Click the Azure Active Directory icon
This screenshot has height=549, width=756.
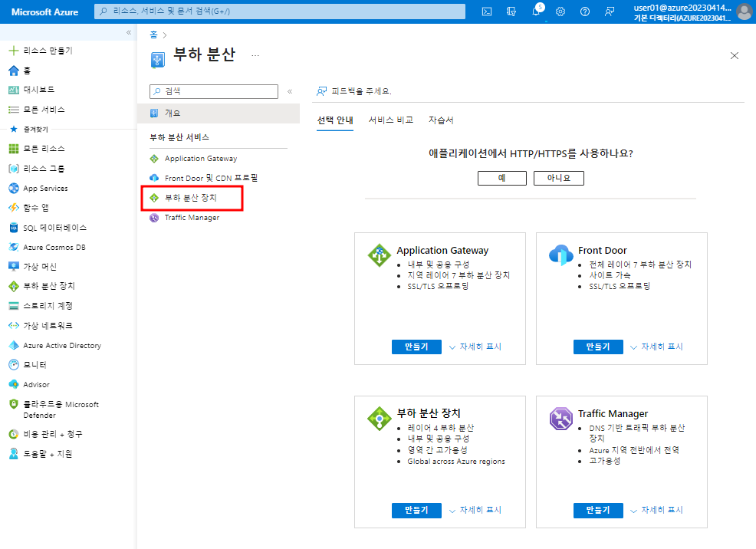tap(14, 345)
